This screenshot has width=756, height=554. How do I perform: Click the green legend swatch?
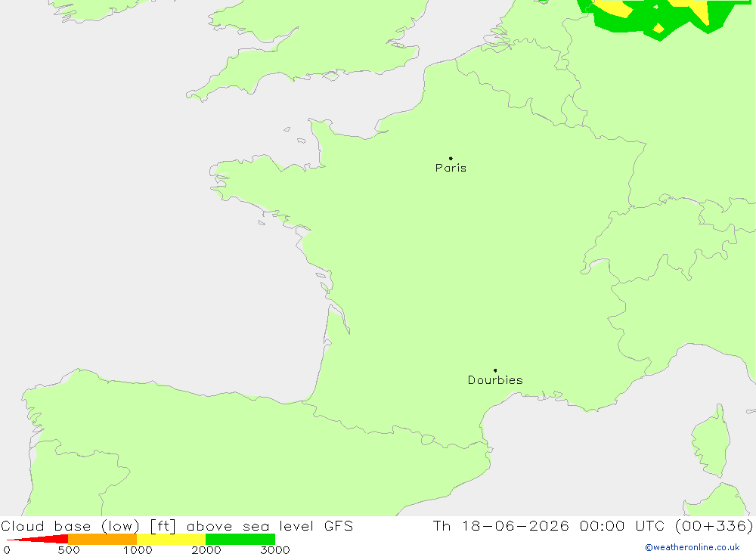click(240, 539)
